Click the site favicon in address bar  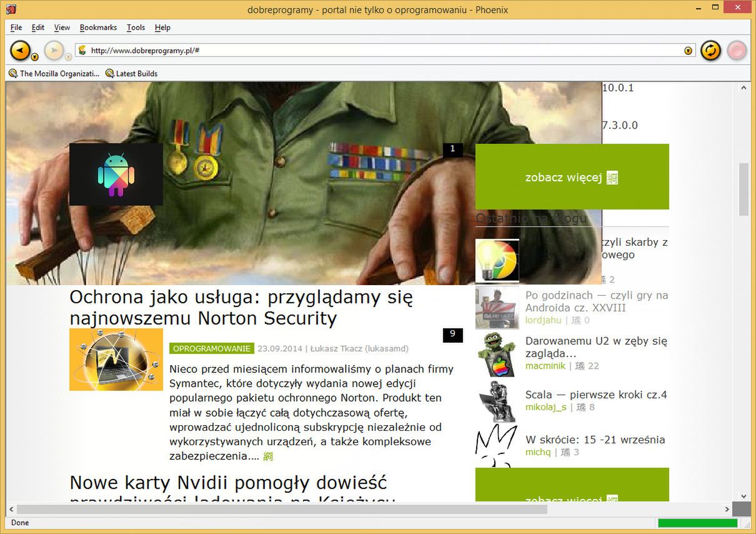82,50
